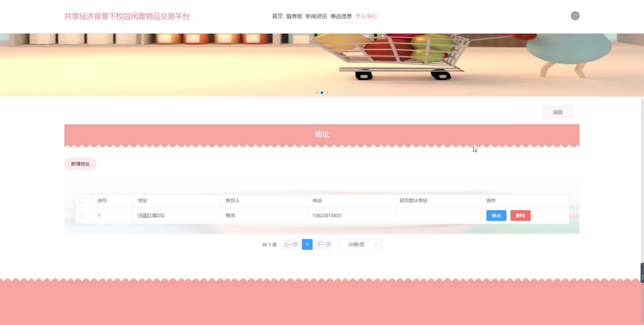Image resolution: width=644 pixels, height=325 pixels.
Task: Click the 返回 button
Action: coord(557,112)
